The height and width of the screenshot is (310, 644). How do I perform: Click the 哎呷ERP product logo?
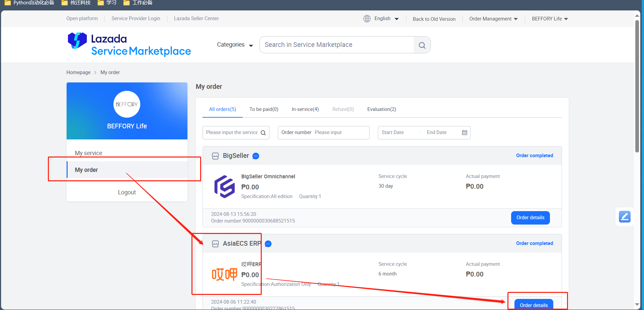pos(224,274)
